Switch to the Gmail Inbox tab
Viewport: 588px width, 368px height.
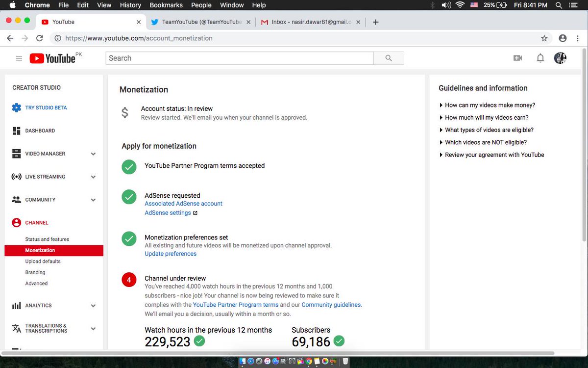311,22
